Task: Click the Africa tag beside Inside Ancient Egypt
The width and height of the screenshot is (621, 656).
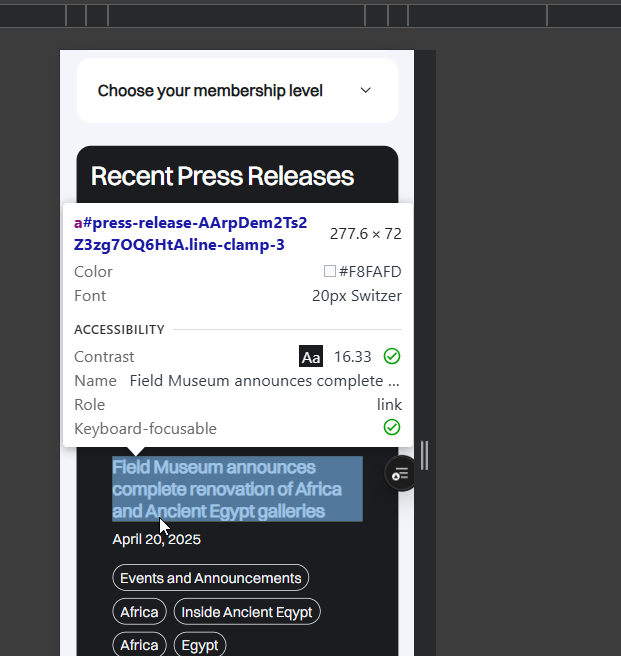Action: tap(139, 612)
